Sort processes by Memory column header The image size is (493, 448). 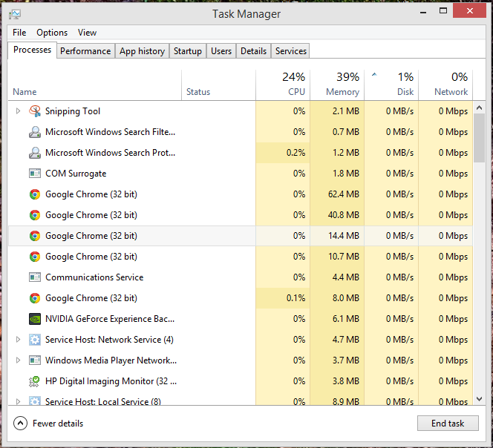[337, 85]
